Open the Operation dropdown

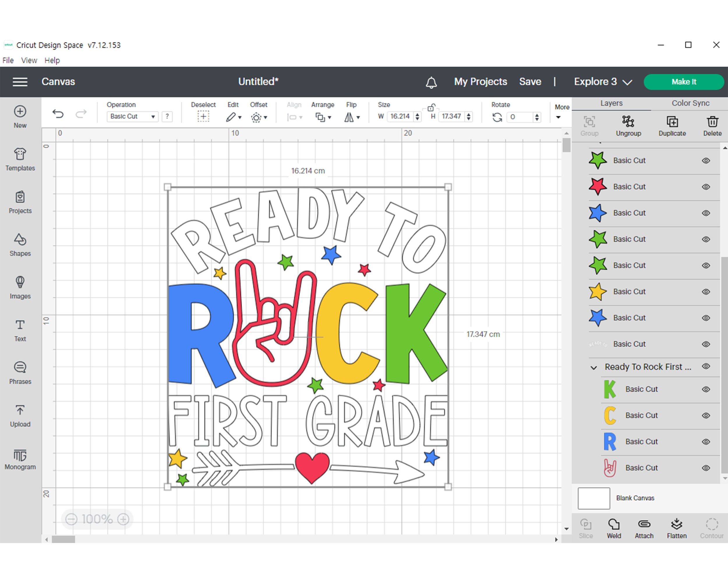(x=132, y=116)
